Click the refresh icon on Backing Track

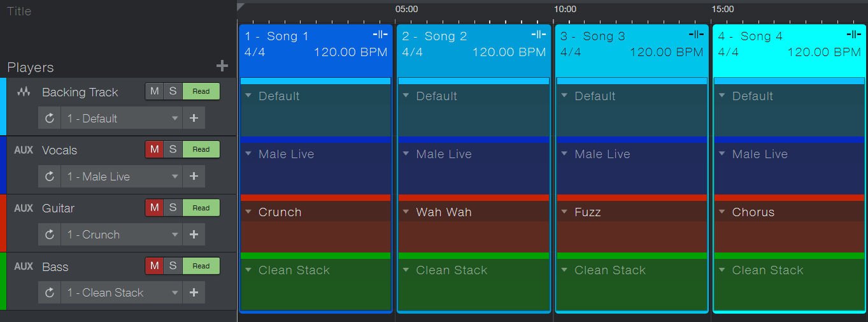click(x=50, y=119)
